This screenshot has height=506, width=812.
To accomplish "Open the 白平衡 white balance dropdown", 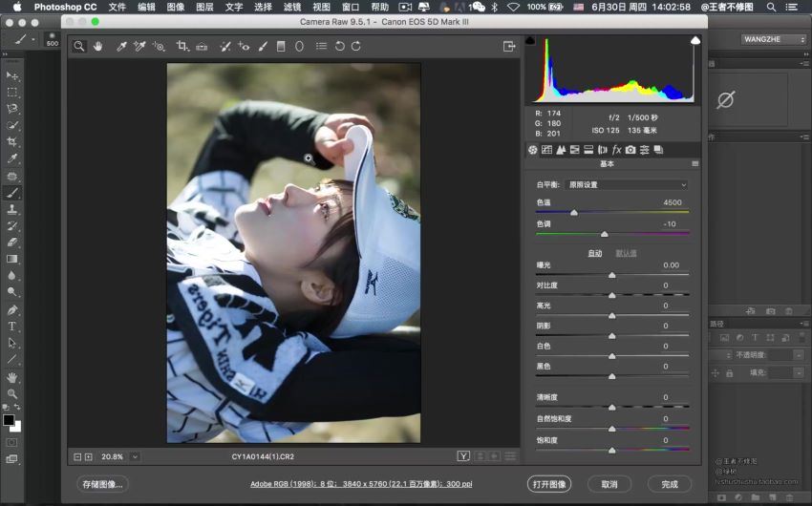I will pos(626,184).
